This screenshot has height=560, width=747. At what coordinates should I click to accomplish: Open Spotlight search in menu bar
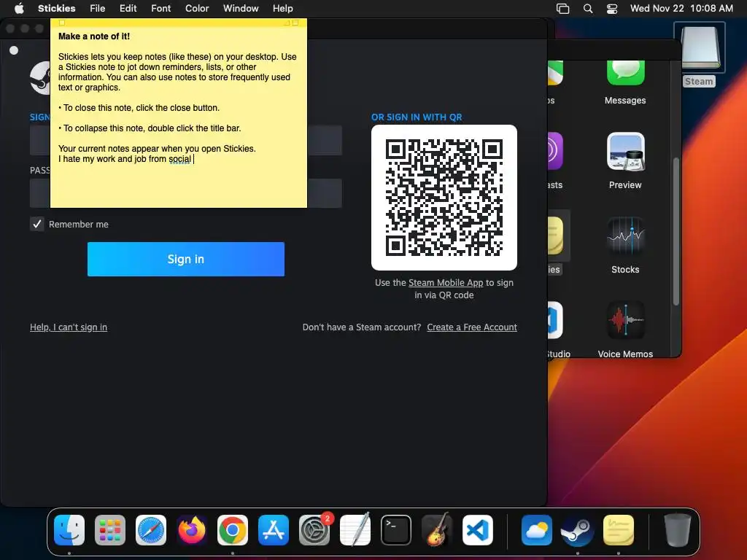588,9
